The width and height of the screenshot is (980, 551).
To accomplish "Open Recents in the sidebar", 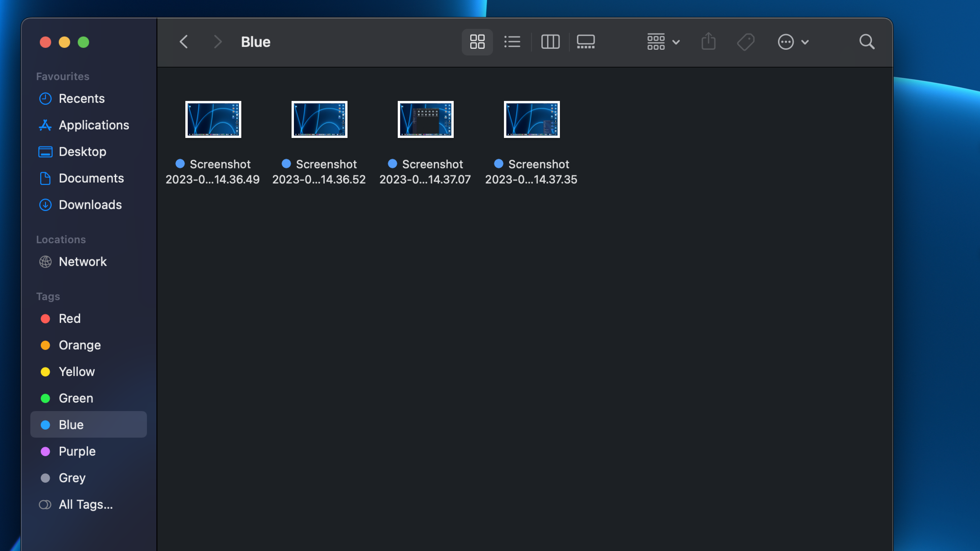I will click(81, 99).
